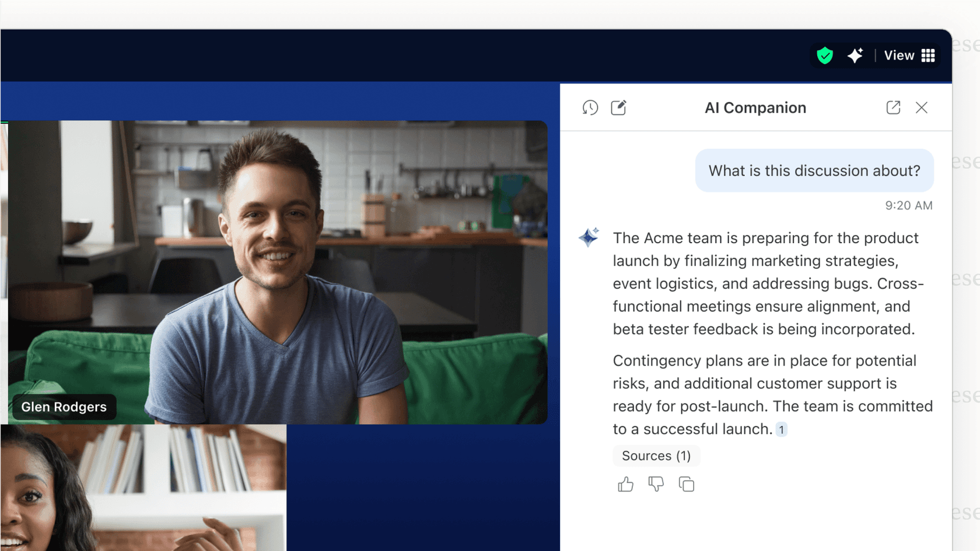Click Glen Rodgers name label

64,407
